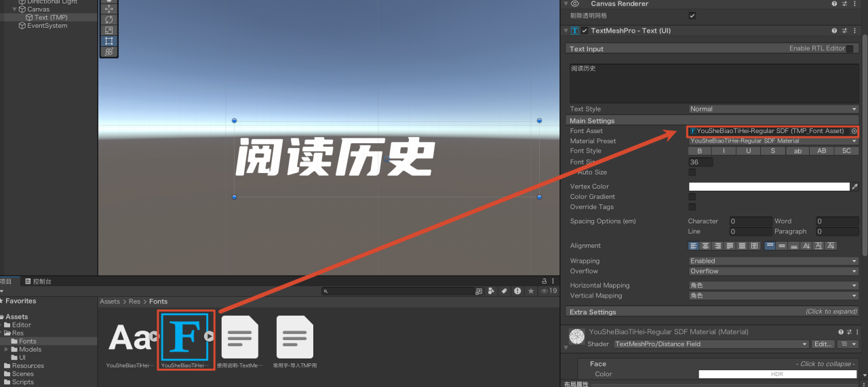Viewport: 868px width, 387px height.
Task: Open the Text Style dropdown
Action: [774, 109]
